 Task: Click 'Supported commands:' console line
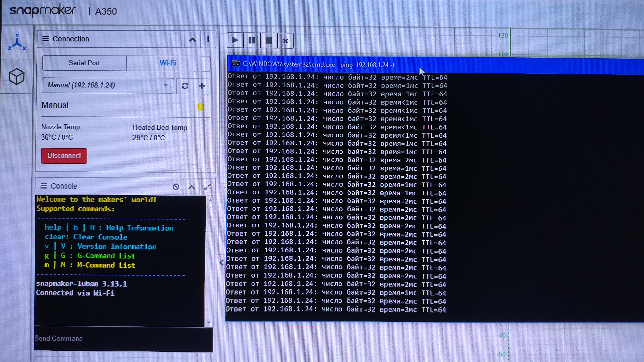click(x=75, y=209)
